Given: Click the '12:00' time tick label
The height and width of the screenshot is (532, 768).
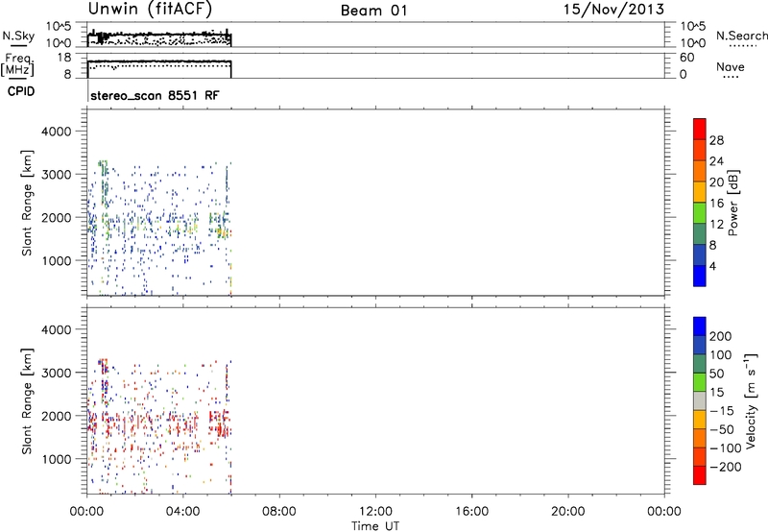Looking at the screenshot, I should [375, 512].
